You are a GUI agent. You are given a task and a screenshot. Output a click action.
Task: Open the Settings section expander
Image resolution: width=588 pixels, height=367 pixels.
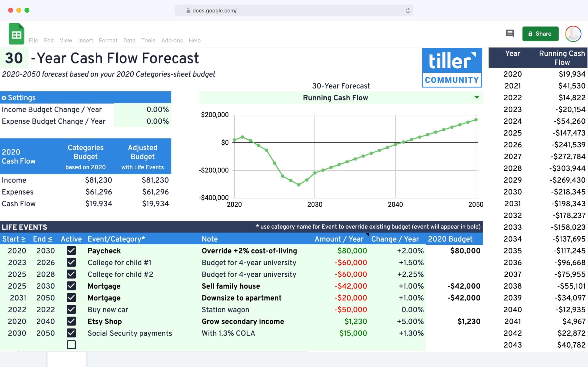click(x=3, y=97)
